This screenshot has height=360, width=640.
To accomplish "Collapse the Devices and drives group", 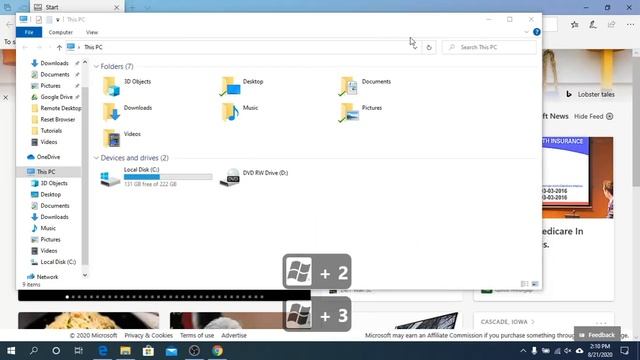I will tap(96, 158).
